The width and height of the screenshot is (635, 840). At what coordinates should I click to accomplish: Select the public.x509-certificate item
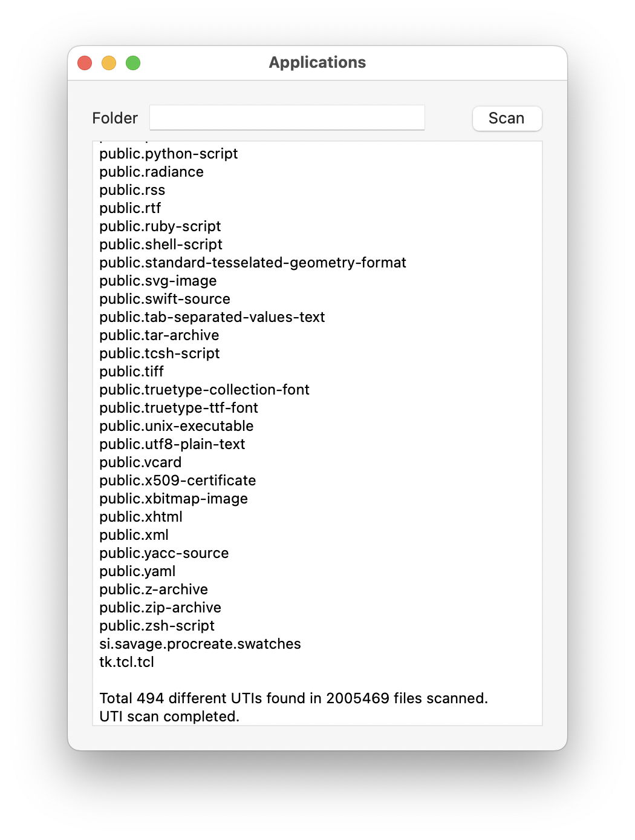(x=177, y=481)
